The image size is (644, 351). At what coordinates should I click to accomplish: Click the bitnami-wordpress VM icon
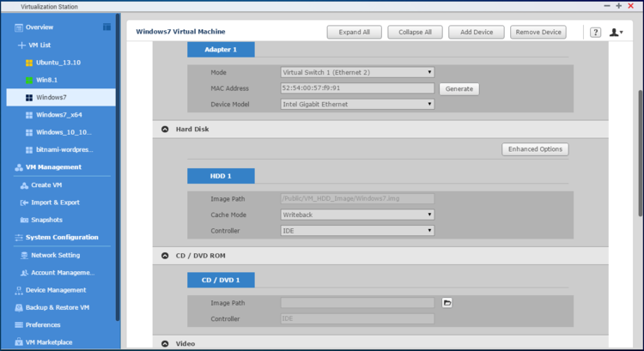tap(29, 150)
